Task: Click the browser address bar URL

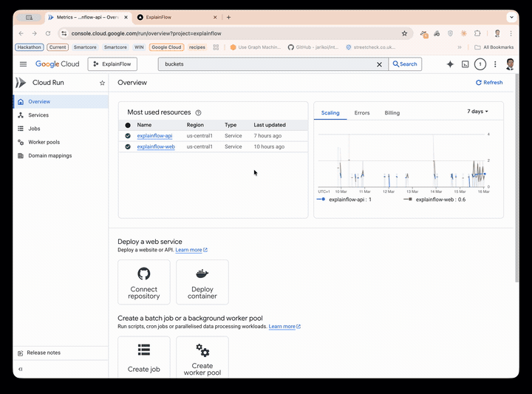Action: (x=146, y=33)
